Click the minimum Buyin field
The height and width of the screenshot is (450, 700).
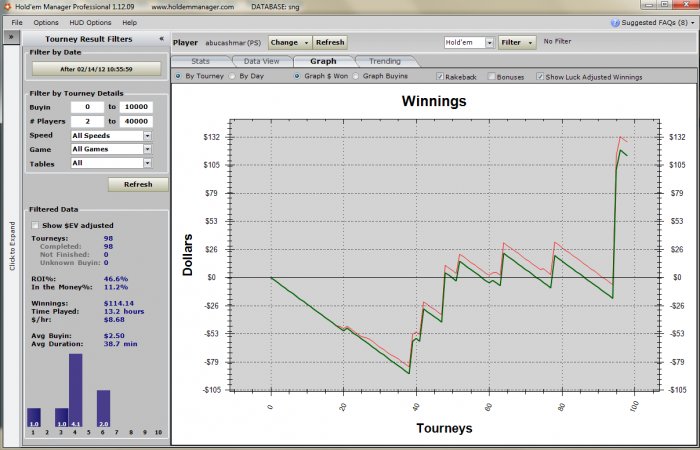click(x=87, y=107)
